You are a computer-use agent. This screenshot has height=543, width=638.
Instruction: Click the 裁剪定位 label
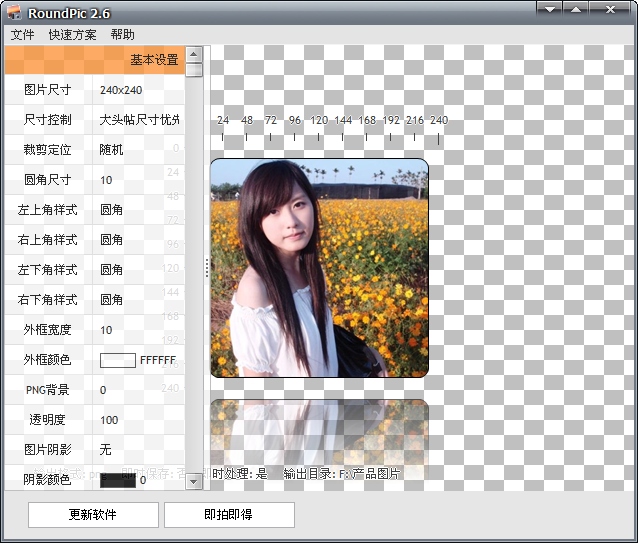pos(48,150)
